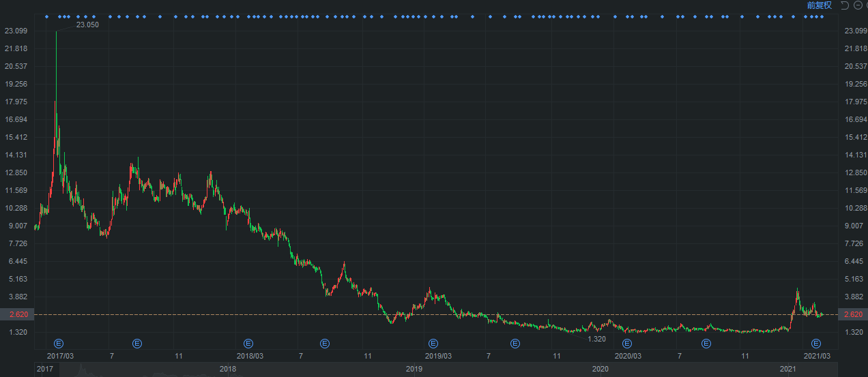This screenshot has height=377, width=868.
Task: Click the 23.099 value on the left price axis
Action: click(x=16, y=31)
